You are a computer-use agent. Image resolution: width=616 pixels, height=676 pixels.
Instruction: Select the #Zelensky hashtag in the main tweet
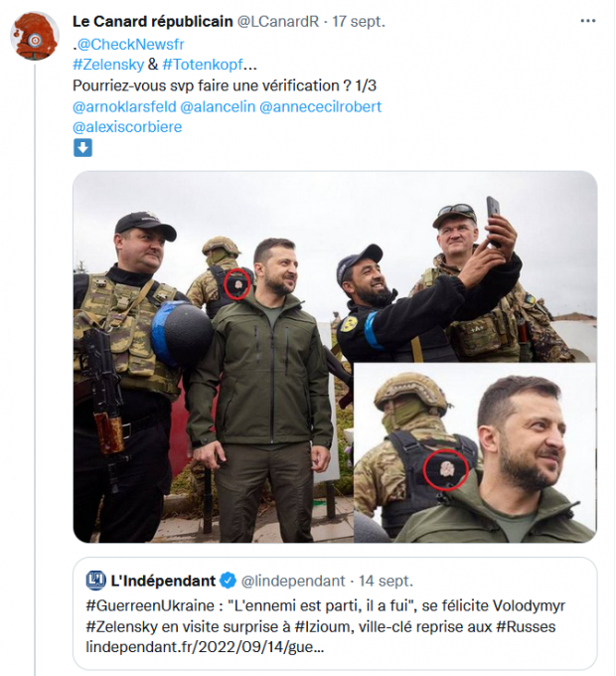pyautogui.click(x=109, y=64)
